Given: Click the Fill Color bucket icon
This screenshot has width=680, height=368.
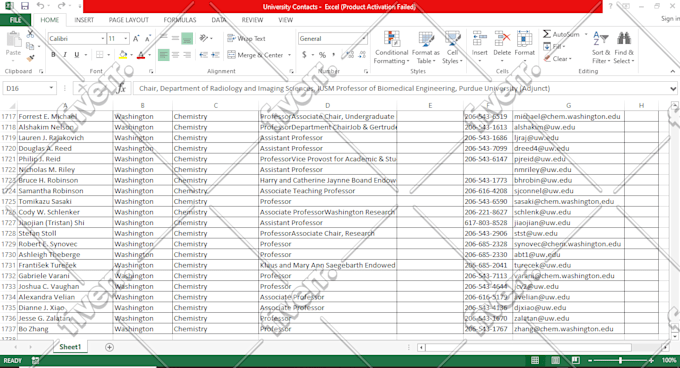Looking at the screenshot, I should pyautogui.click(x=123, y=55).
